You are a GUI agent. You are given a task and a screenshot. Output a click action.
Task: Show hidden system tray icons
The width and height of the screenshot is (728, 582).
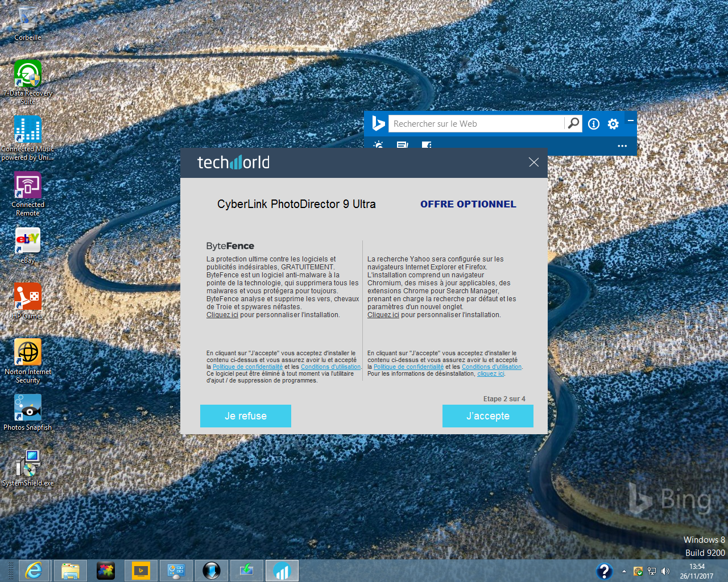(x=624, y=571)
